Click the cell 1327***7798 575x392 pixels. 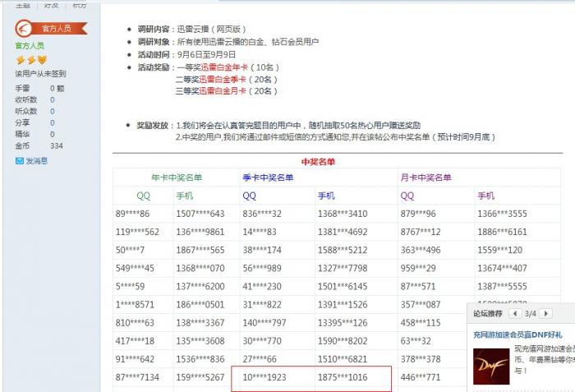tap(343, 268)
